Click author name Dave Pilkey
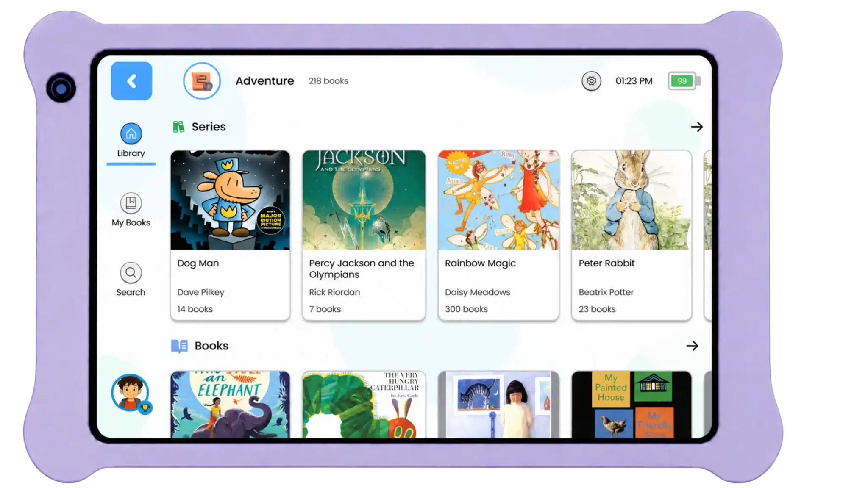 pos(201,292)
